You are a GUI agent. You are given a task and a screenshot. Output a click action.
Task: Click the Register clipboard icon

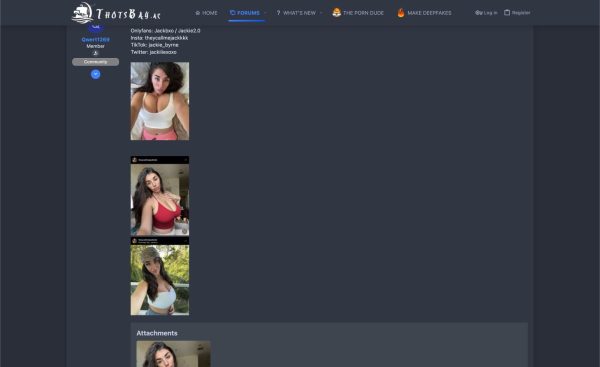pos(507,13)
